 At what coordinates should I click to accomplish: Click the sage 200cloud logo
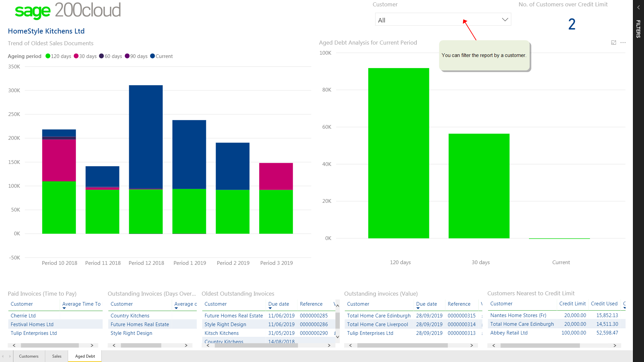pos(67,10)
